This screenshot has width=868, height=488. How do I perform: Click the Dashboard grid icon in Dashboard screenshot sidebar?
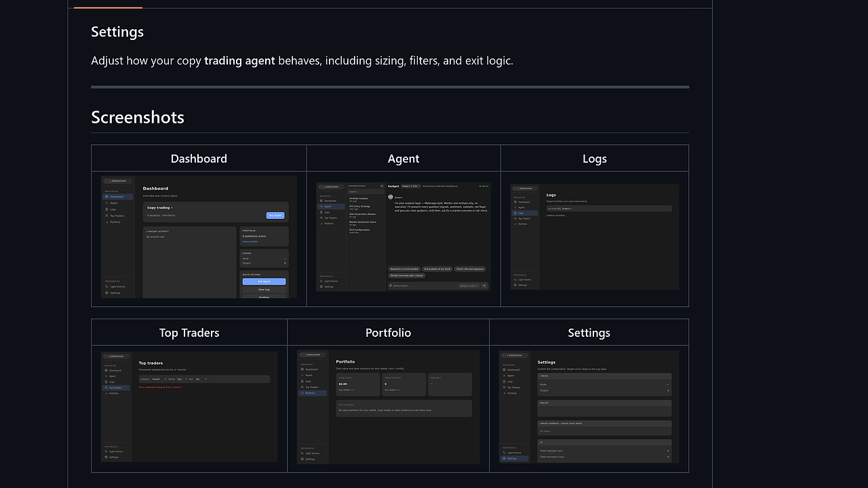tap(106, 197)
